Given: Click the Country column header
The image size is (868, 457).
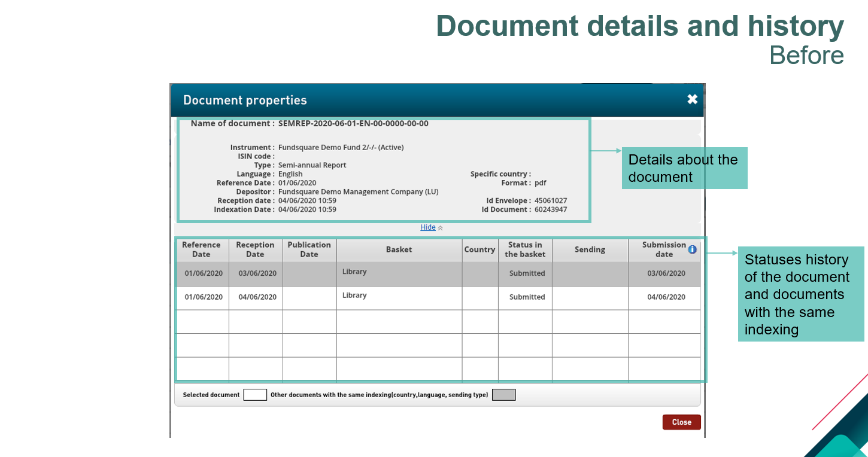Looking at the screenshot, I should click(479, 249).
